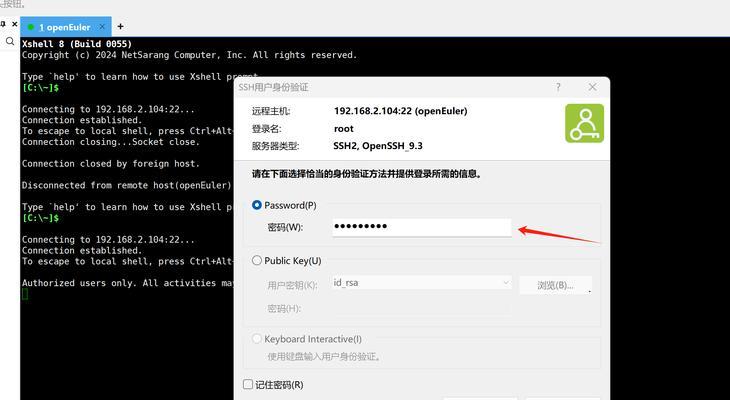The image size is (730, 400).
Task: Switch to the 1 openEuler tab
Action: [x=65, y=27]
